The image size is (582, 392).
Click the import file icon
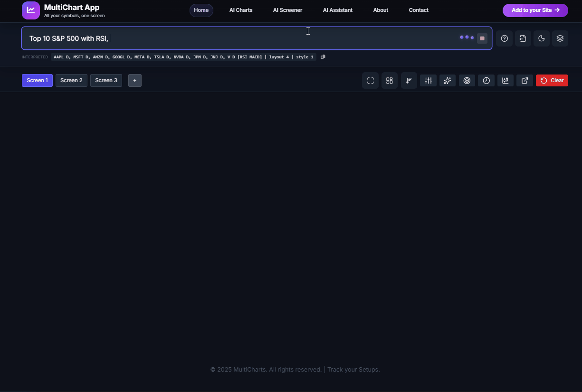tap(523, 38)
